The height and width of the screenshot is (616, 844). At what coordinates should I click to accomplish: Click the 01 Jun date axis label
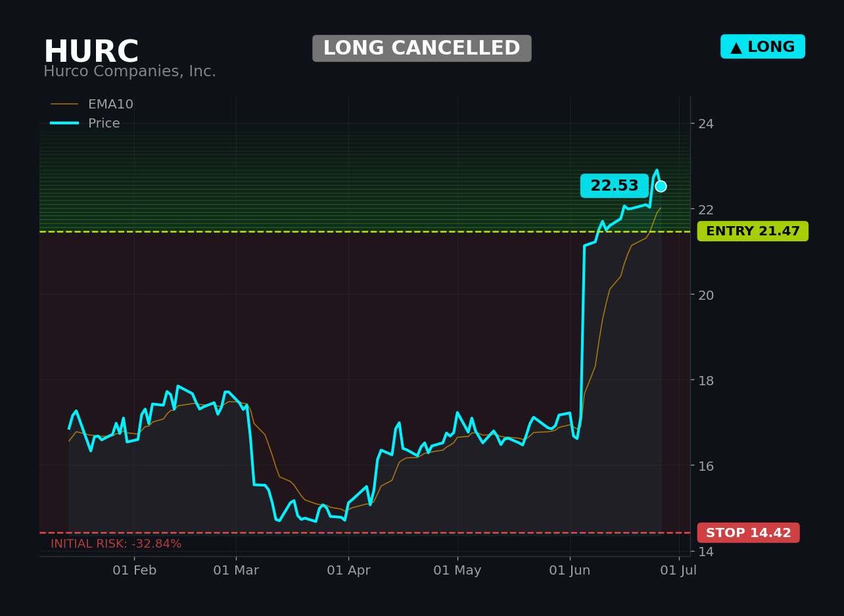coord(570,571)
